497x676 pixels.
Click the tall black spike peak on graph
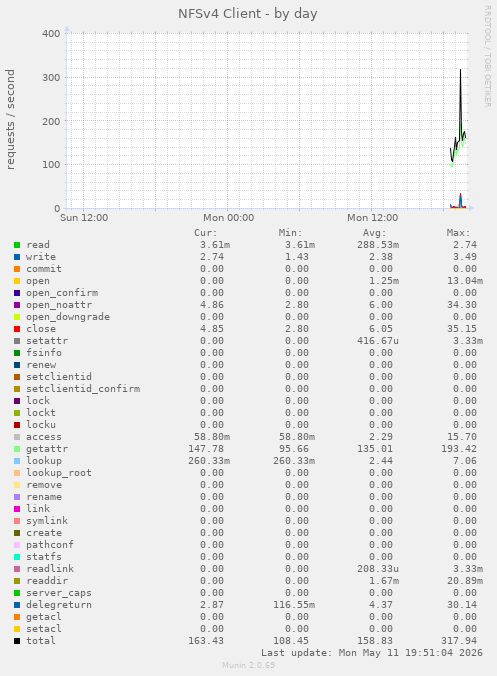pos(460,70)
